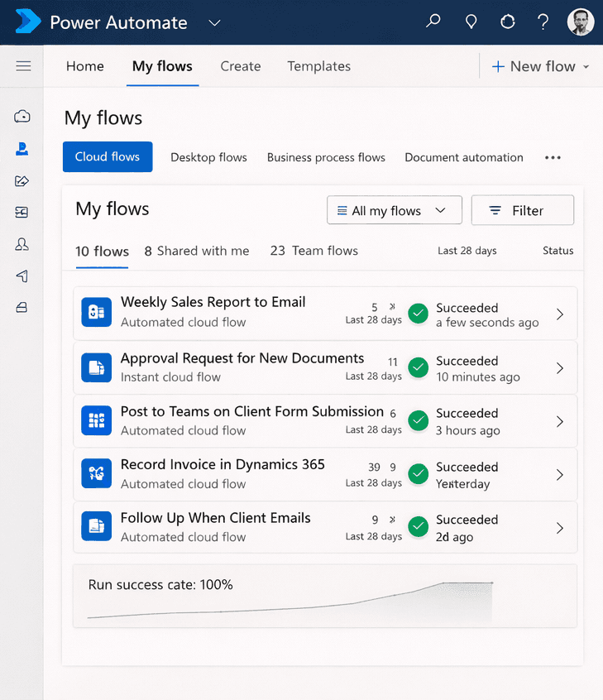The height and width of the screenshot is (700, 603).
Task: Switch to Desktop flows tab
Action: 208,157
